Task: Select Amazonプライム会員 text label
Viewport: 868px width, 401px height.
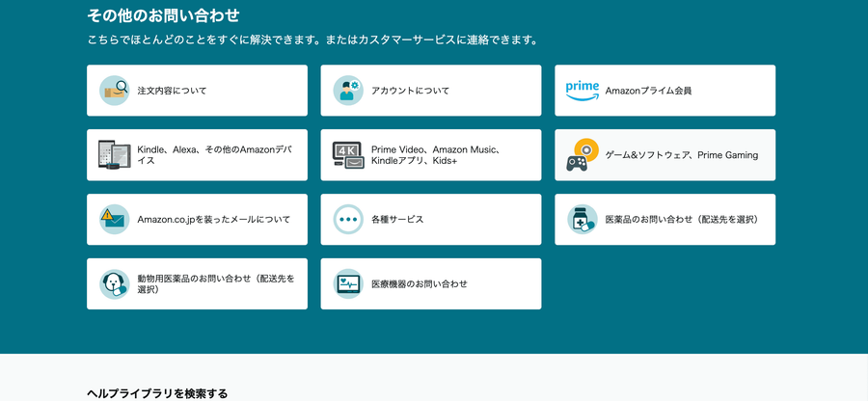Action: [648, 91]
